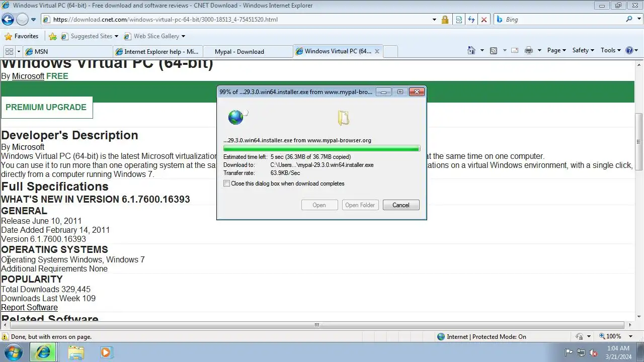The image size is (644, 362).
Task: Click the RSS Feeds icon
Action: tap(494, 50)
